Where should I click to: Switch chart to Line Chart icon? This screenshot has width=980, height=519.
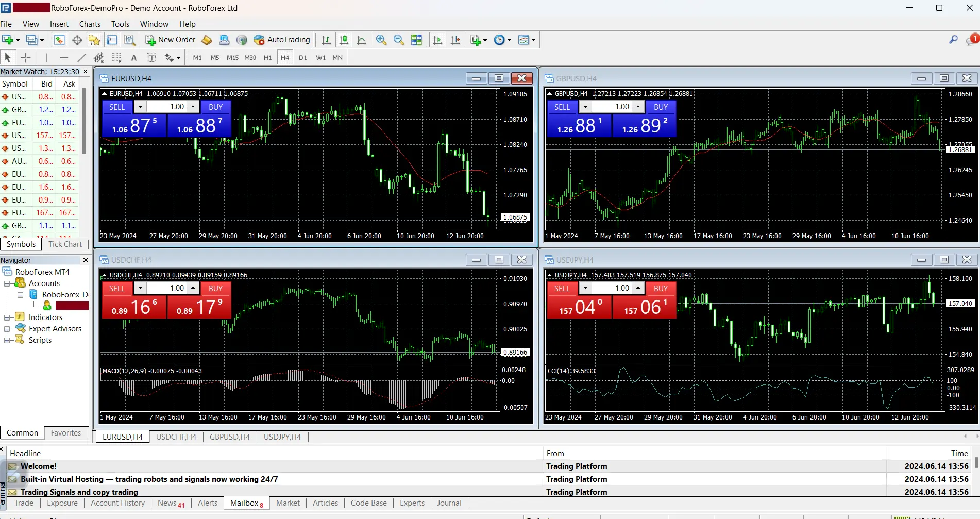(361, 40)
